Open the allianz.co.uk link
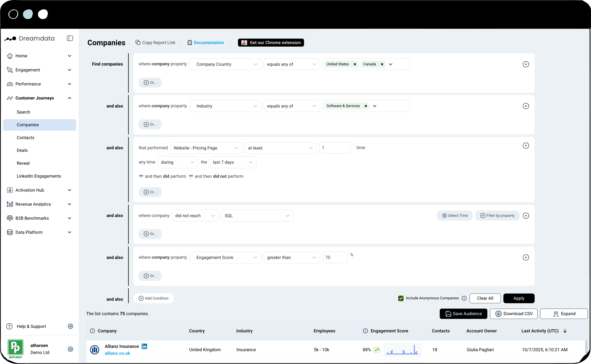The width and height of the screenshot is (591, 364). (117, 353)
